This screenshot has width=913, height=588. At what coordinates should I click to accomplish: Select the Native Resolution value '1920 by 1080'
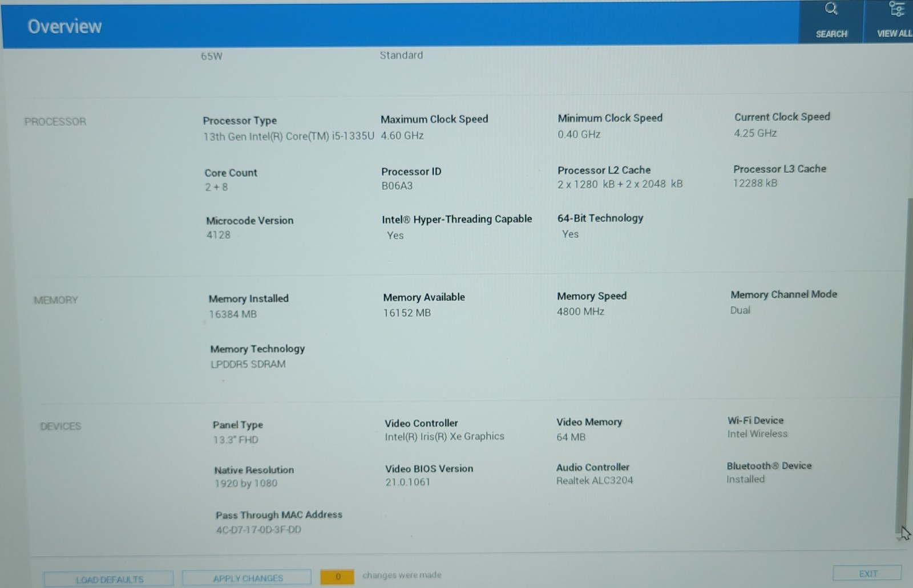click(x=246, y=484)
